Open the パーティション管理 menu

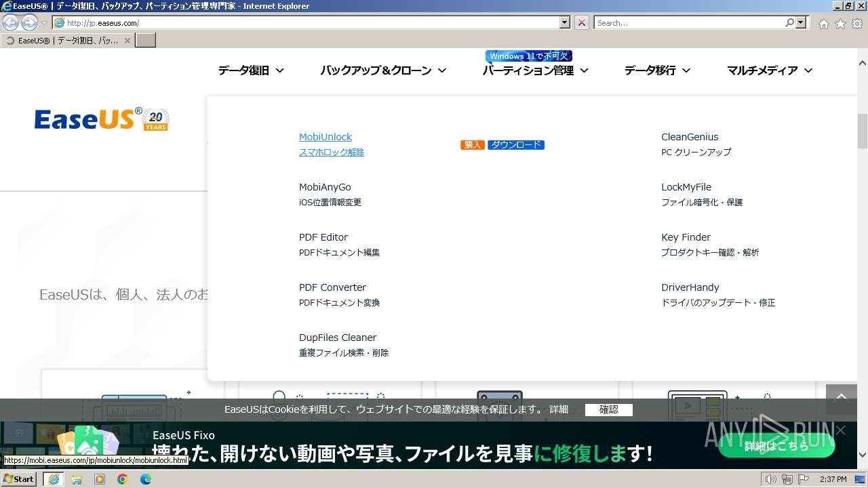535,70
